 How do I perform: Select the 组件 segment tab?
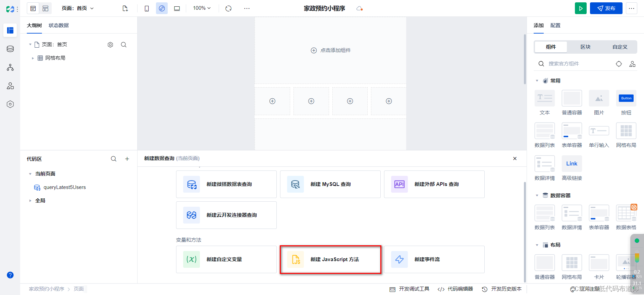(x=551, y=47)
